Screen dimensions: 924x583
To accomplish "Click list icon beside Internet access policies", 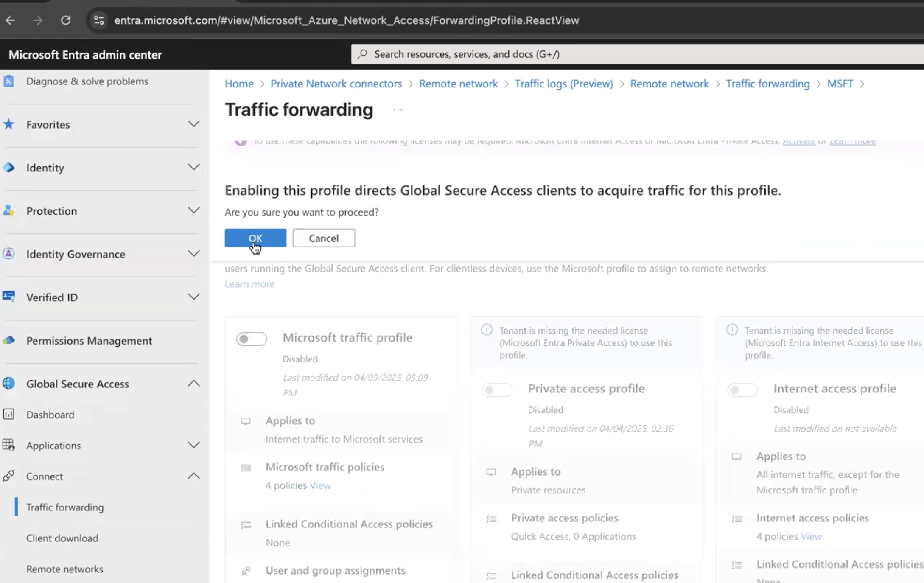I will 737,519.
